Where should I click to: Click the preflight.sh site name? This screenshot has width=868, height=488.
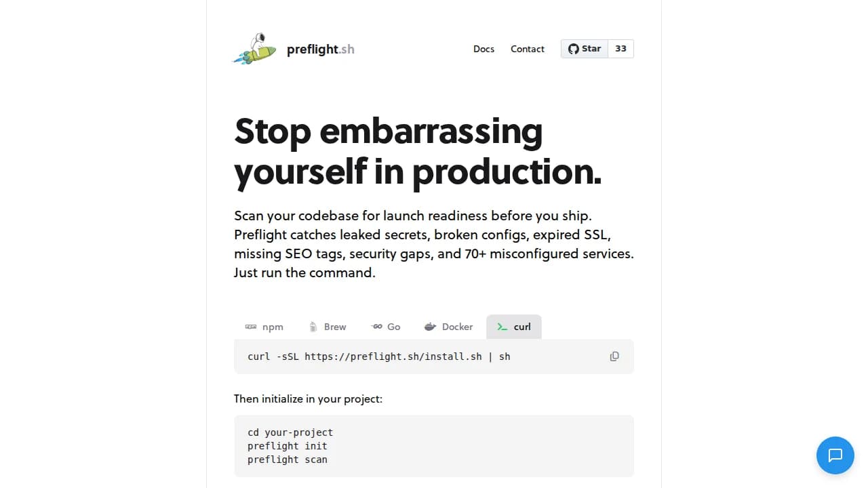tap(321, 49)
